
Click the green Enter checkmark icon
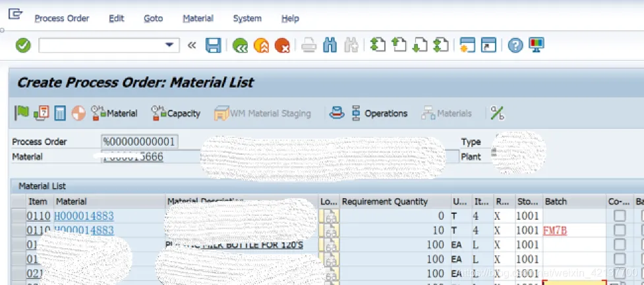point(23,45)
